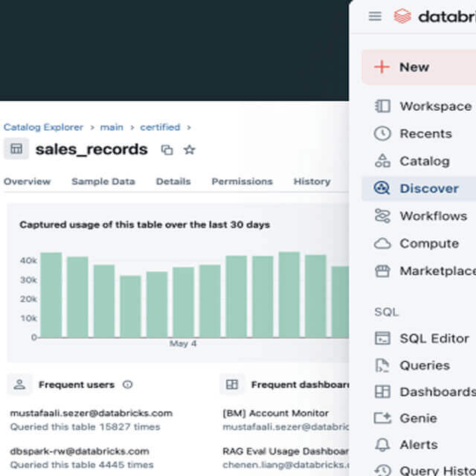Screen dimensions: 476x476
Task: Click the SQL Editor icon
Action: point(382,338)
